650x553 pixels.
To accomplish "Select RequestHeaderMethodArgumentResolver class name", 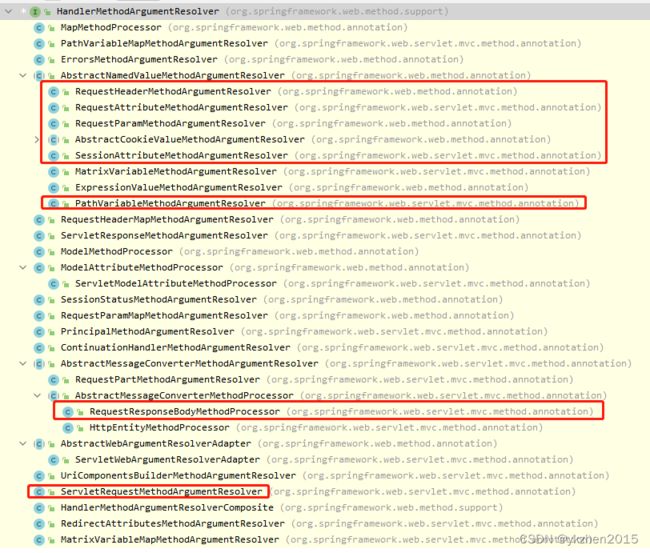I will (x=173, y=91).
